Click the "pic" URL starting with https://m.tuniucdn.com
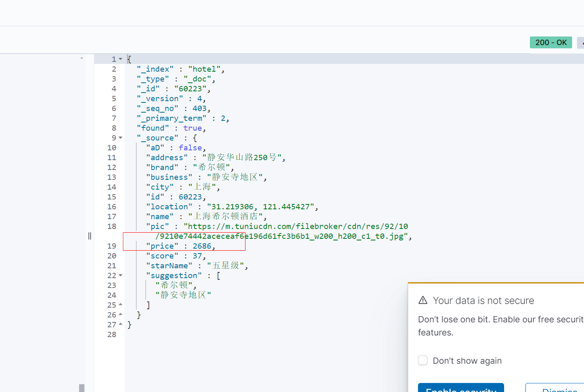The image size is (584, 392). pyautogui.click(x=296, y=226)
